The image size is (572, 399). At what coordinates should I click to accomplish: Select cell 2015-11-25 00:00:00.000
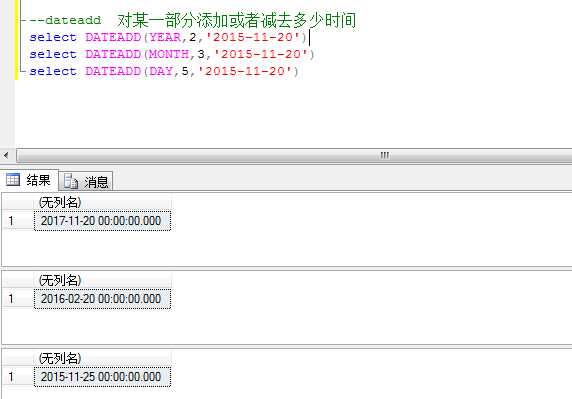pyautogui.click(x=102, y=377)
